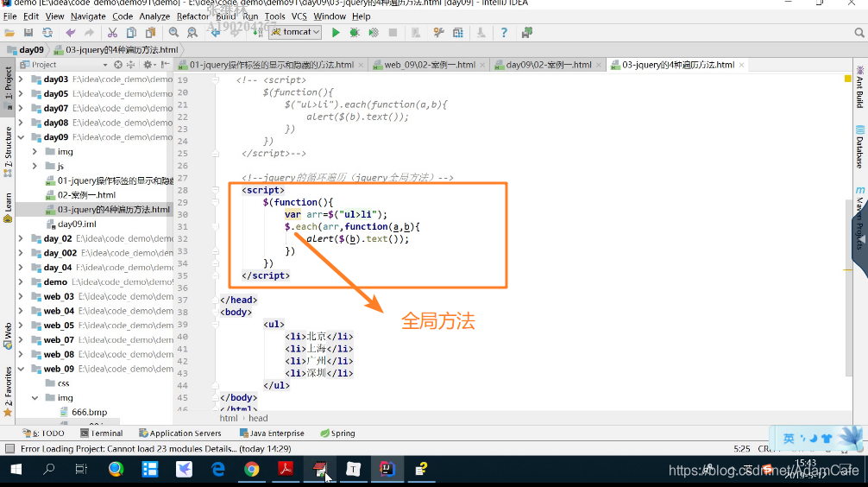Screen dimensions: 868x487
Task: Select 666.bmp in project tree
Action: (89, 412)
